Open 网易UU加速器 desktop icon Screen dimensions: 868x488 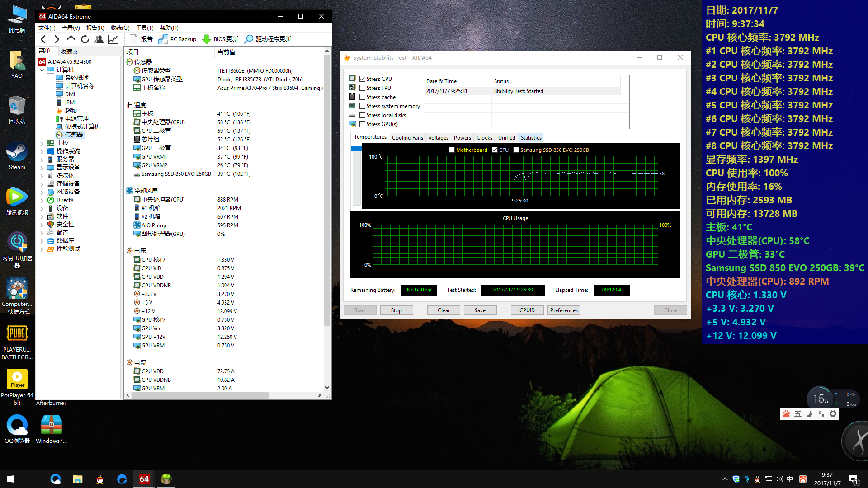[x=17, y=250]
